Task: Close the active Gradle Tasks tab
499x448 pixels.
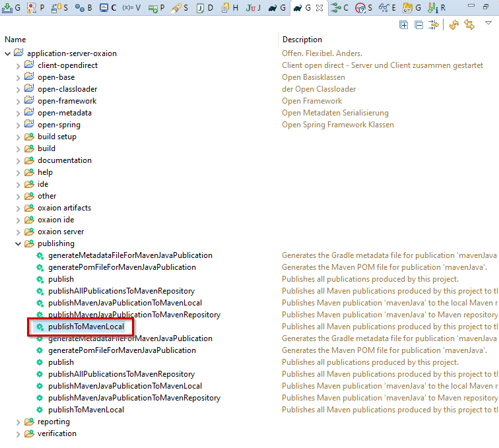Action: click(320, 8)
